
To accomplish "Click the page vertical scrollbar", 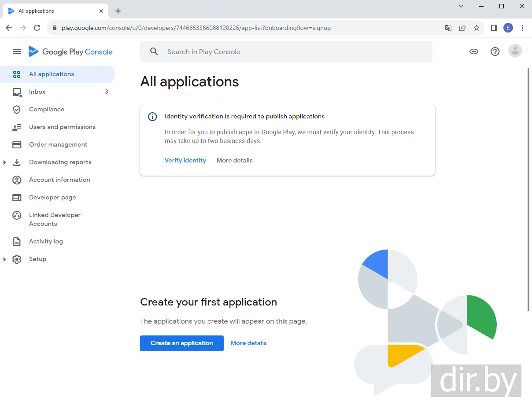I will tap(528, 189).
